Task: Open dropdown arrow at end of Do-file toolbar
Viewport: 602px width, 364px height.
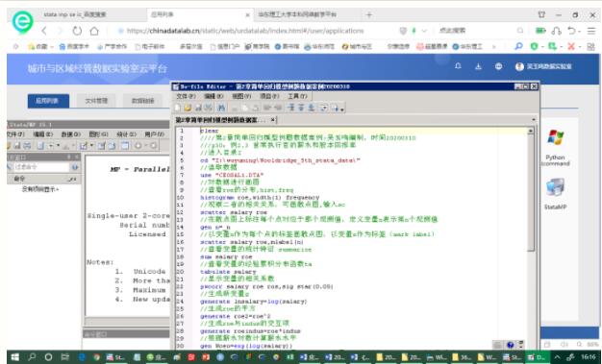Action: coord(342,109)
